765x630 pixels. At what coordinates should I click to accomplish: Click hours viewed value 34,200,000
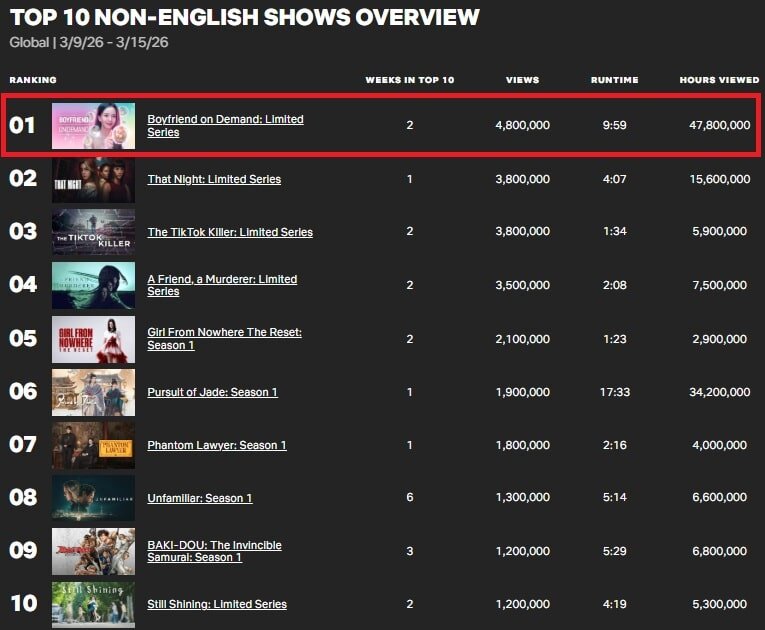pyautogui.click(x=720, y=392)
